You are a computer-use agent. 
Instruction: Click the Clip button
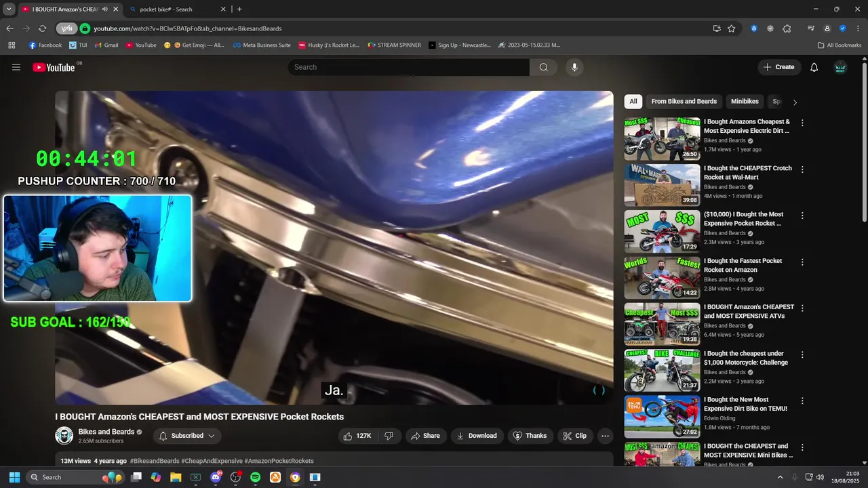(575, 436)
